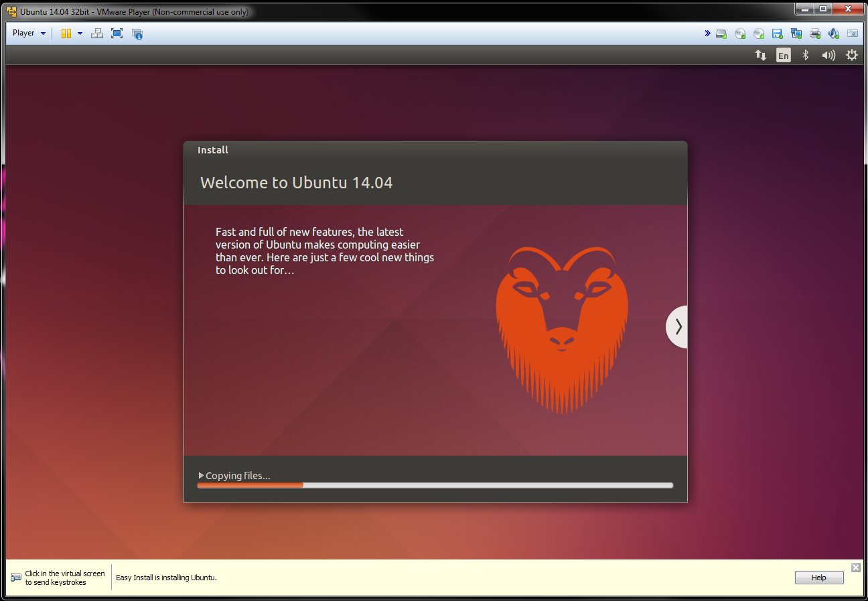Open the Bluetooth indicator in Ubuntu panel
Screen dimensions: 868x601
coord(806,56)
